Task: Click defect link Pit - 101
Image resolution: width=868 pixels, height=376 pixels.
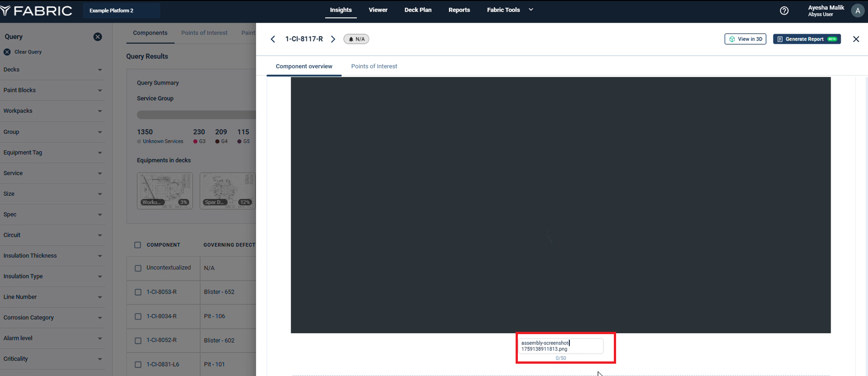Action: coord(215,364)
